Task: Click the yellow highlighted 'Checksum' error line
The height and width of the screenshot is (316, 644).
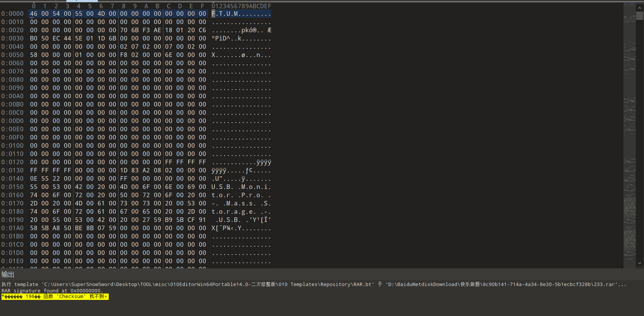Action: coord(55,297)
